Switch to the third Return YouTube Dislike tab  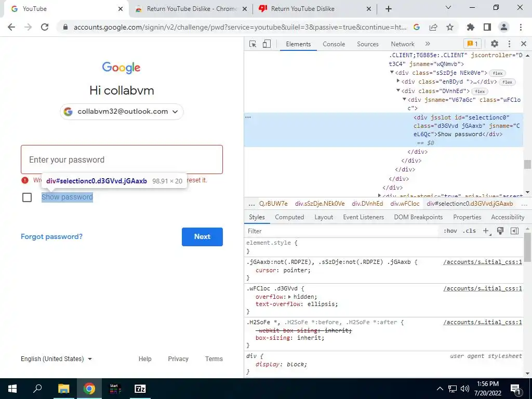pos(315,9)
